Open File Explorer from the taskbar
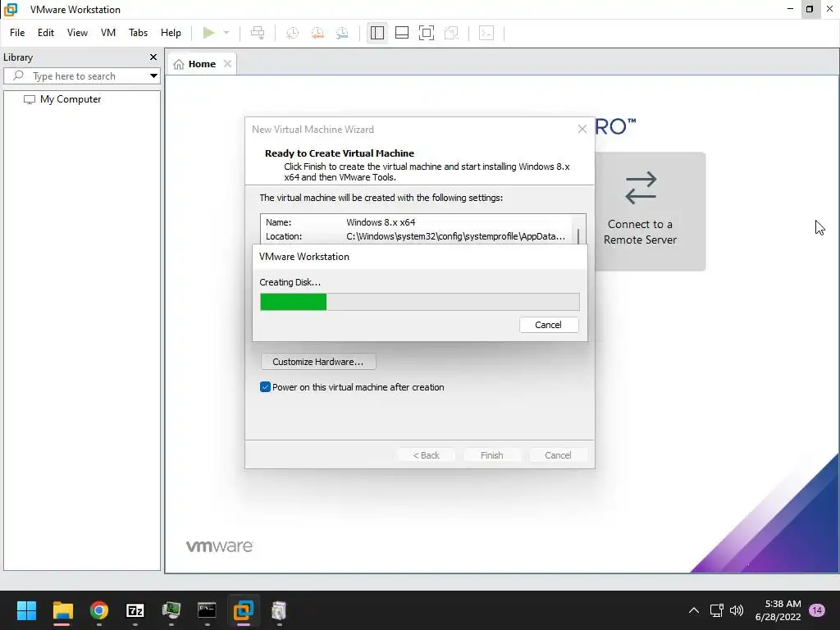Image resolution: width=840 pixels, height=630 pixels. [x=62, y=610]
